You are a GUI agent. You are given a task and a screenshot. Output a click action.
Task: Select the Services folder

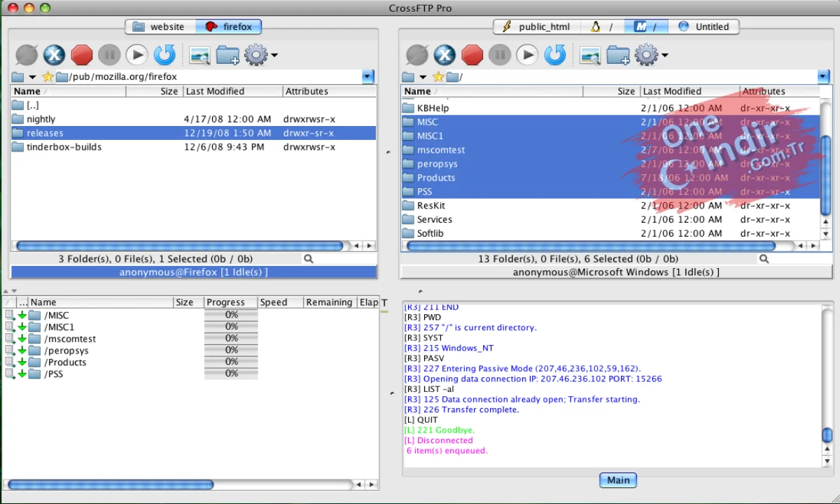(x=610, y=219)
